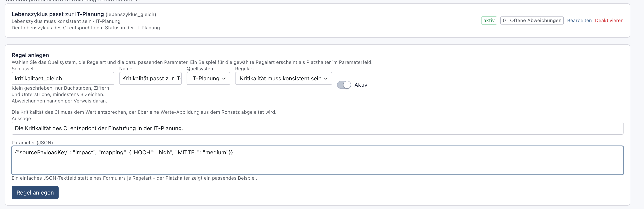Focus the Schlüssel input field
Screen dimensions: 644x209
point(63,78)
